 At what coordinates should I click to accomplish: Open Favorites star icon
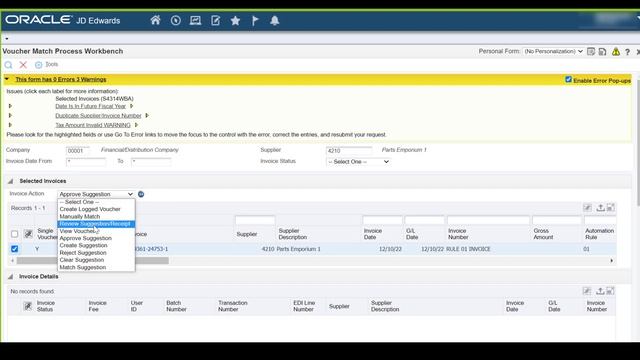(235, 20)
